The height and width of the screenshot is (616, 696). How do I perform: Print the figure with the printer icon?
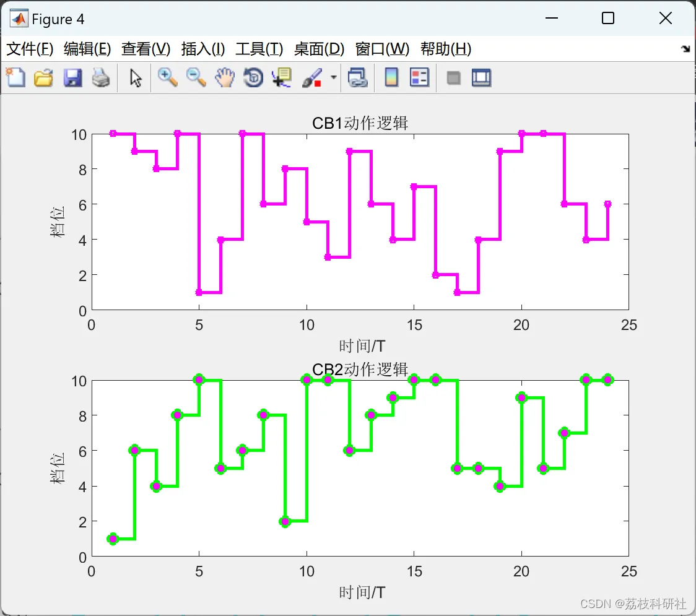coord(101,77)
